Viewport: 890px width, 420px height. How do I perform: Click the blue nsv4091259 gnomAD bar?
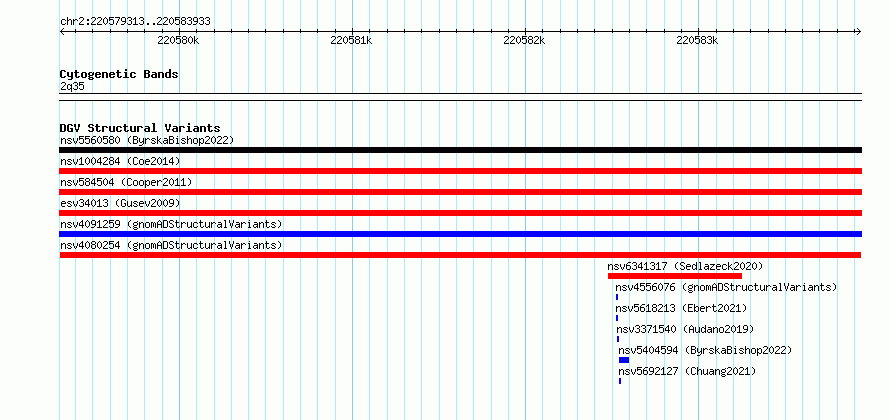460,234
